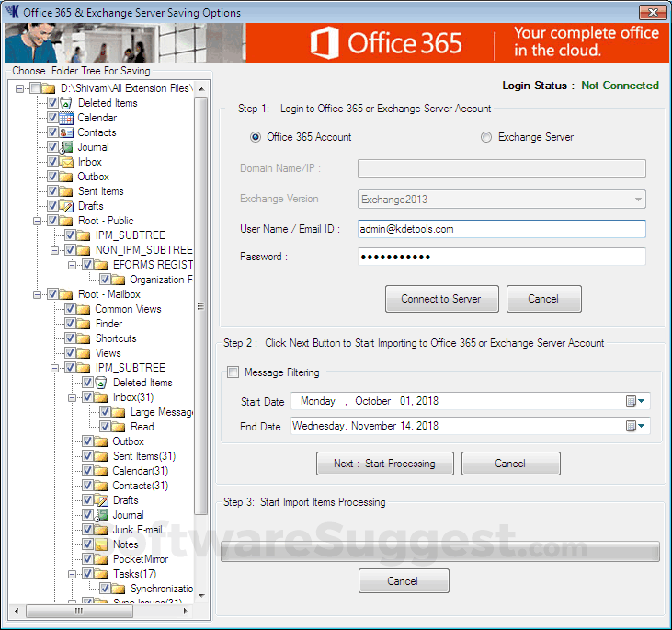Click Next :- Start Processing button
672x630 pixels.
(x=385, y=464)
